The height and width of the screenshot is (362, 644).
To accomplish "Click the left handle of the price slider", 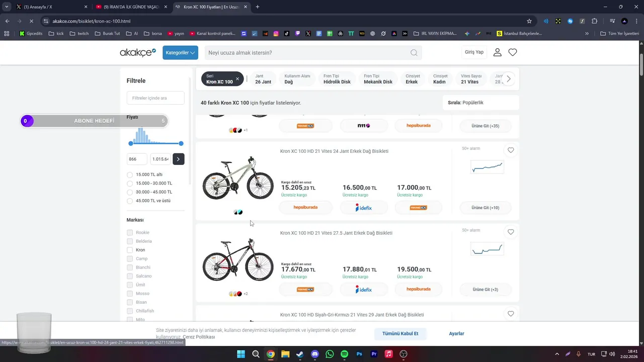I will pos(131,144).
